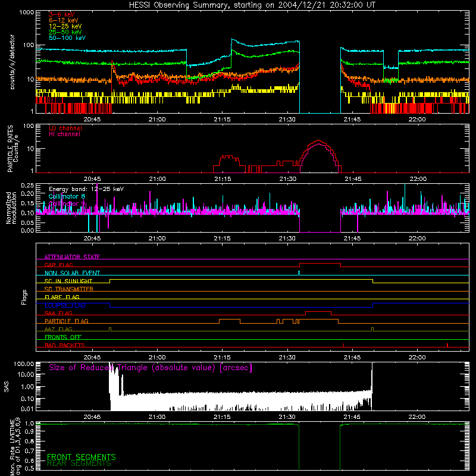Click the ECLIPSE FLAG label
Viewport: 476px width, 476px height.
click(x=65, y=305)
